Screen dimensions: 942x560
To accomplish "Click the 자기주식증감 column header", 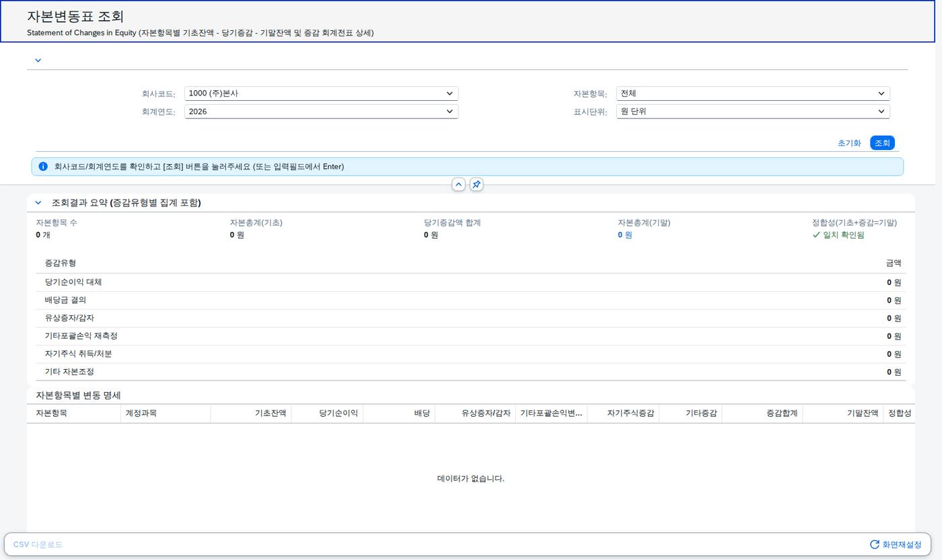I will tap(623, 413).
